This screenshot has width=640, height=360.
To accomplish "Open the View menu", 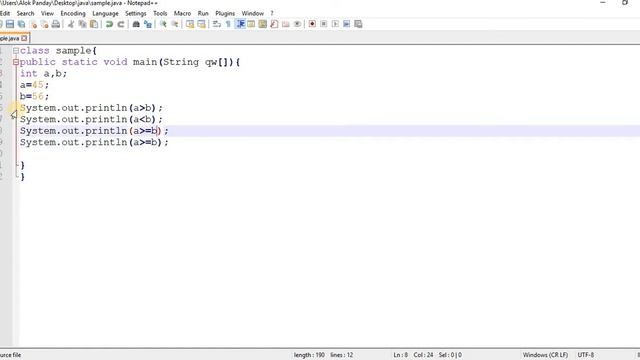I will [47, 13].
